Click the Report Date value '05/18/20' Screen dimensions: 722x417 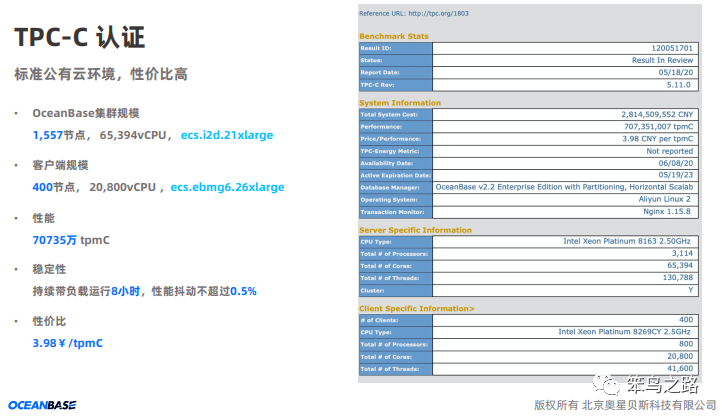675,72
